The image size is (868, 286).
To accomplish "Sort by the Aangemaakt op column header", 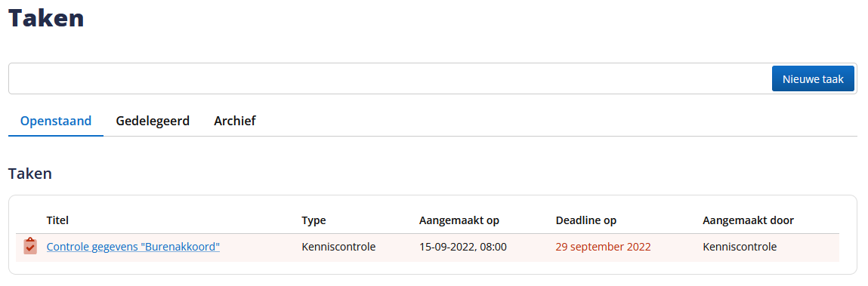I will [459, 220].
